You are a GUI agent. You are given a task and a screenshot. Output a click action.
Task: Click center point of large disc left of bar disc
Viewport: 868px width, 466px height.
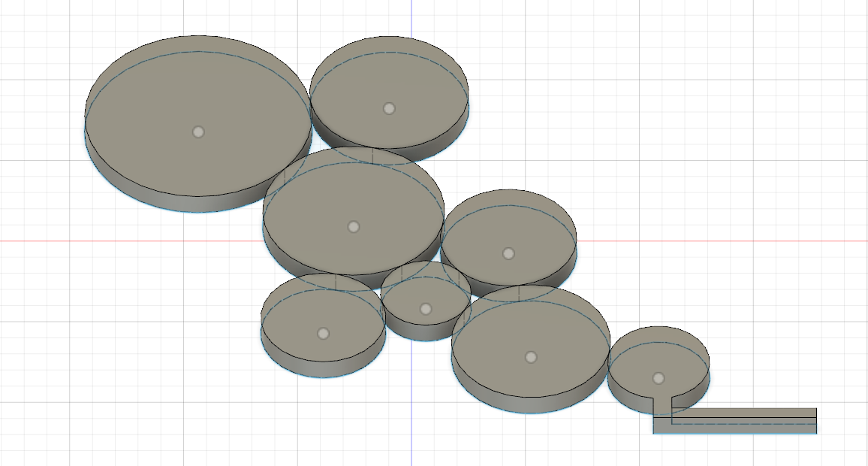[531, 357]
